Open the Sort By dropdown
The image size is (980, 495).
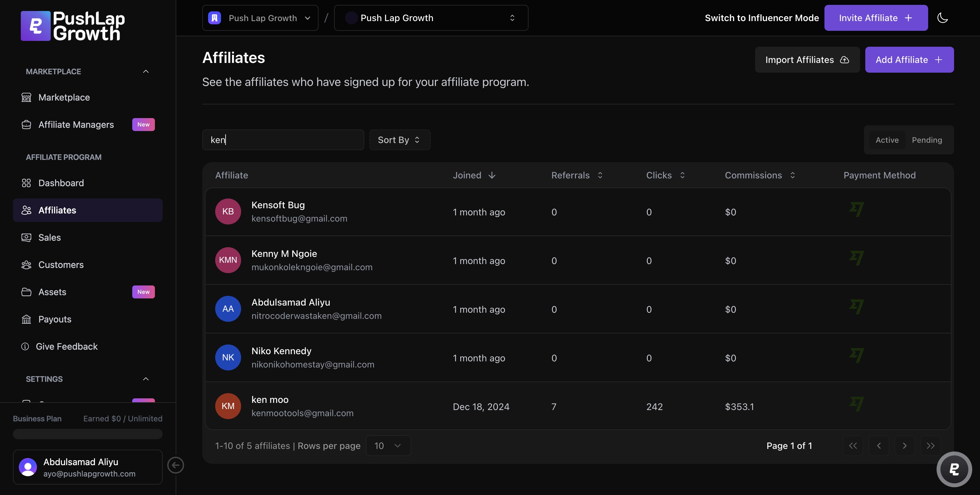pos(400,140)
